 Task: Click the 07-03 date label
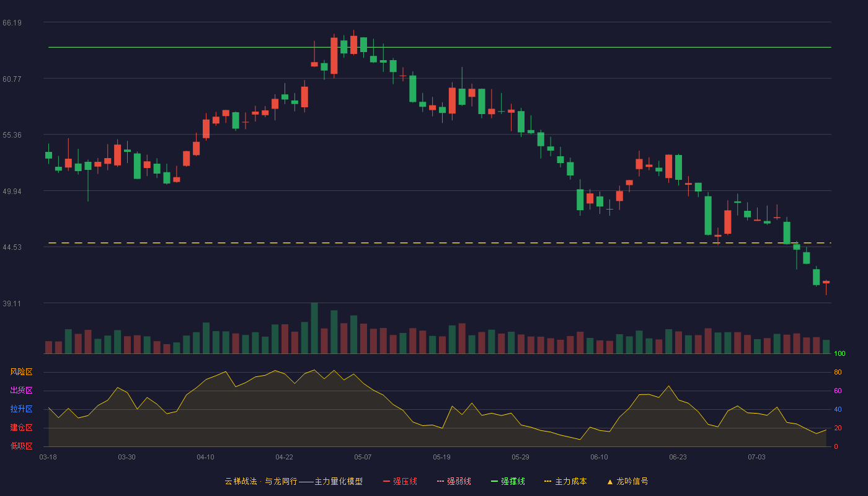pos(756,457)
